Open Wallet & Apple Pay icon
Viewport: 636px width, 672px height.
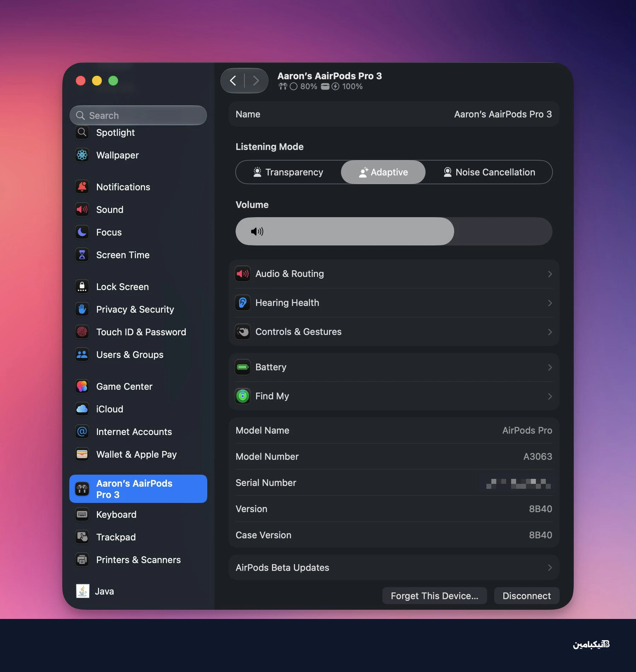(82, 454)
